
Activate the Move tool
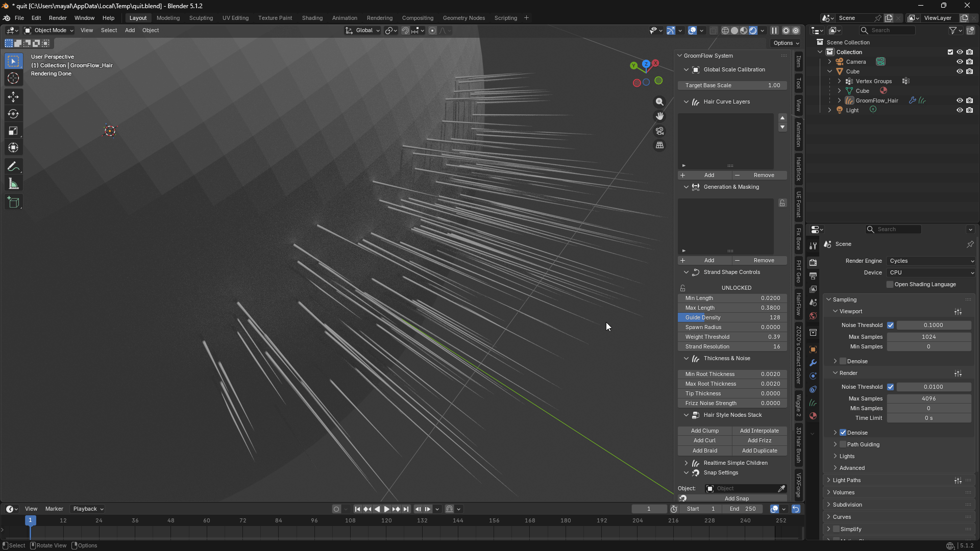coord(14,96)
